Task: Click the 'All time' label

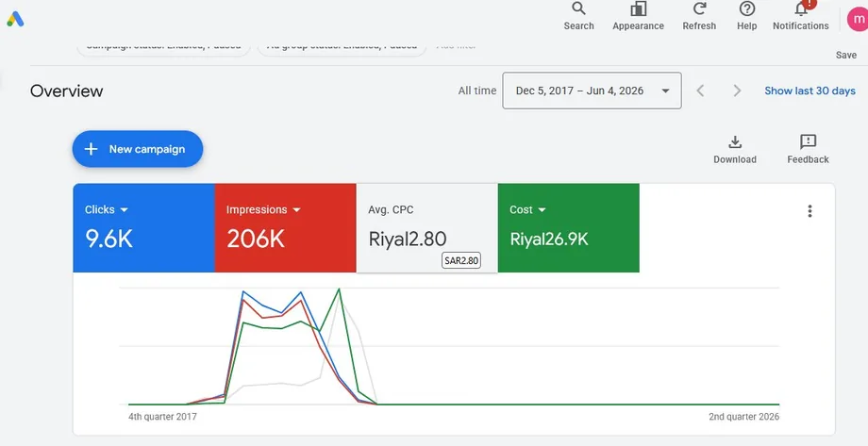Action: [477, 91]
